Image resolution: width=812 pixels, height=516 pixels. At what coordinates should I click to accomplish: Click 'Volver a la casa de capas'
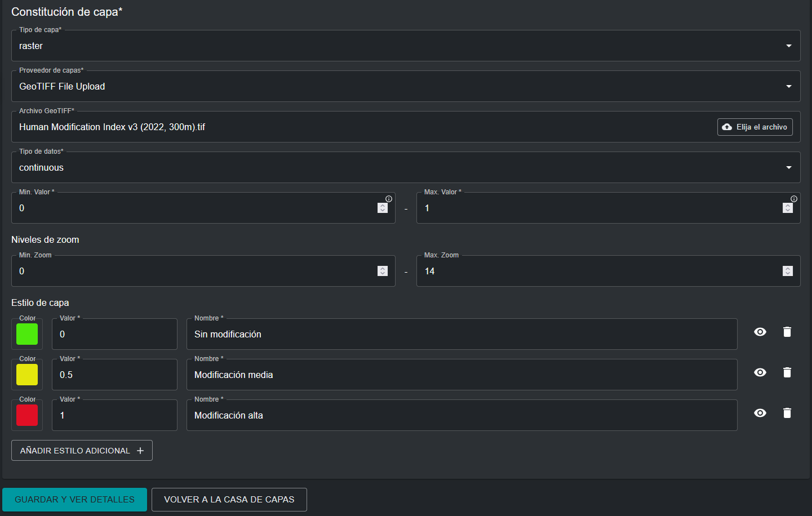(229, 500)
